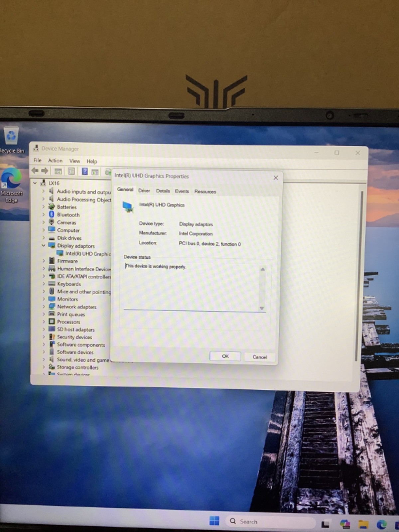The image size is (399, 532).
Task: Collapse the Display adaptors category
Action: pos(43,245)
